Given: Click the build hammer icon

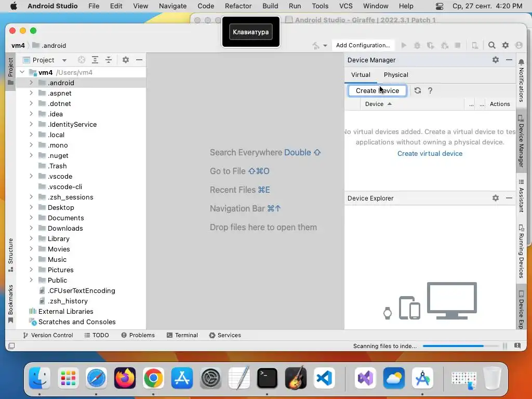Looking at the screenshot, I should [315, 46].
